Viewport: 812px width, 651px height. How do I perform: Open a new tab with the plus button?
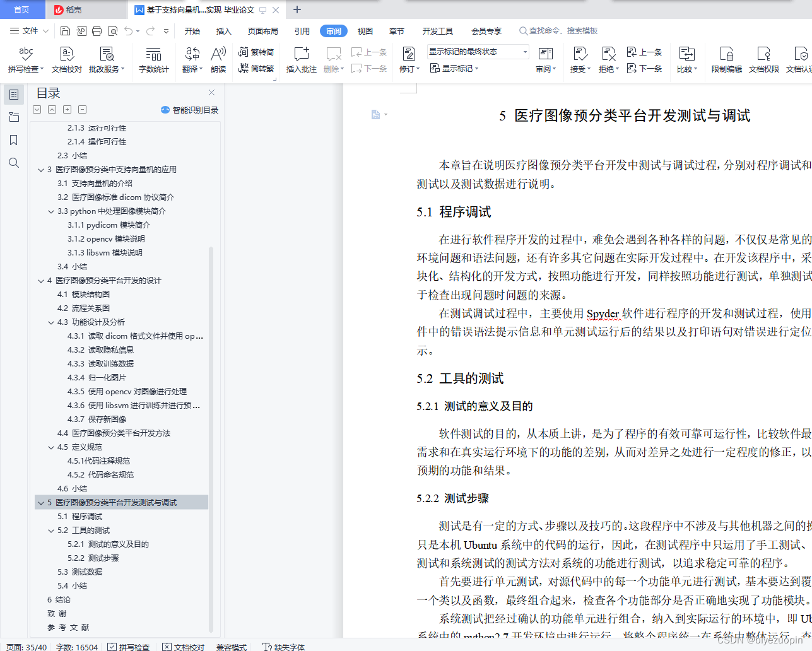click(x=297, y=9)
